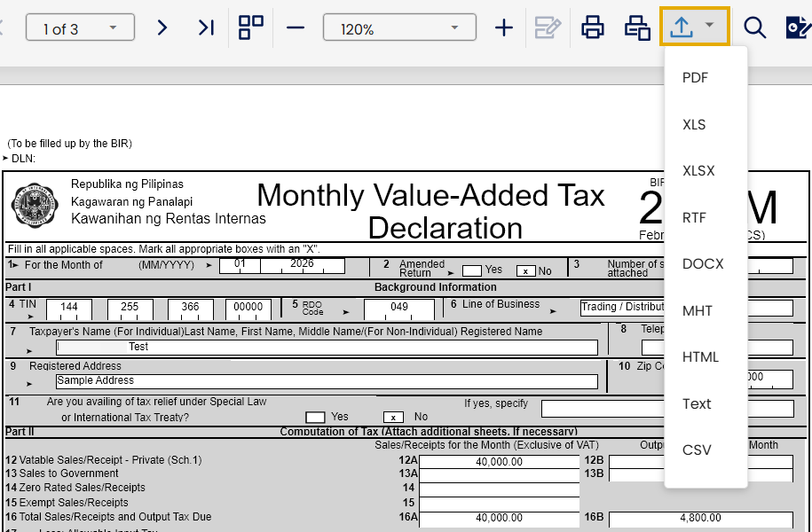Click the 'Zero Rated Sales/Receipts' label
Viewport: 812px width, 532px height.
coord(82,488)
